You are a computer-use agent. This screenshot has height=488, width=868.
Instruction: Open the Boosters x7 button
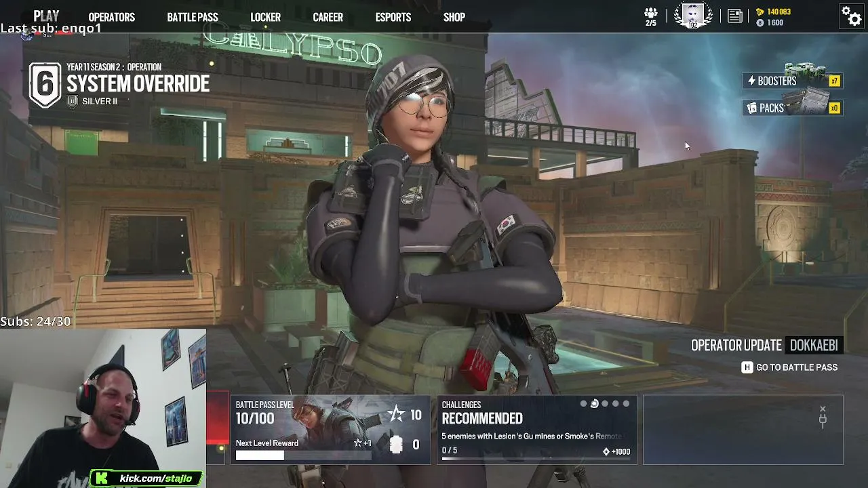coord(793,81)
